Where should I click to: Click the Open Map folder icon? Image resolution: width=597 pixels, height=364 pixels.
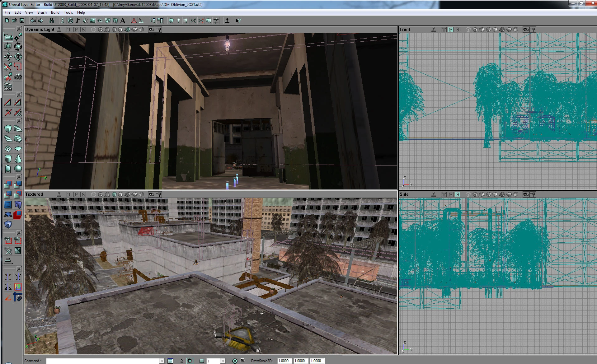14,21
